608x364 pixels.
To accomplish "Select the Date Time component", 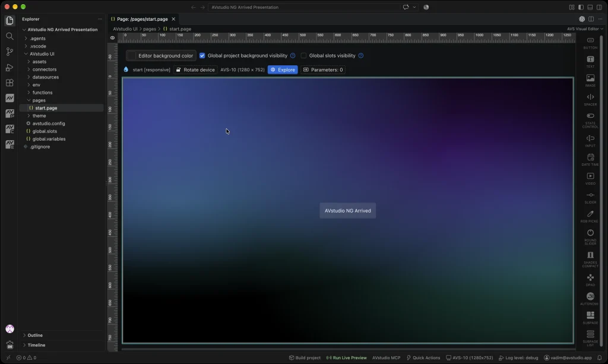I will (590, 160).
